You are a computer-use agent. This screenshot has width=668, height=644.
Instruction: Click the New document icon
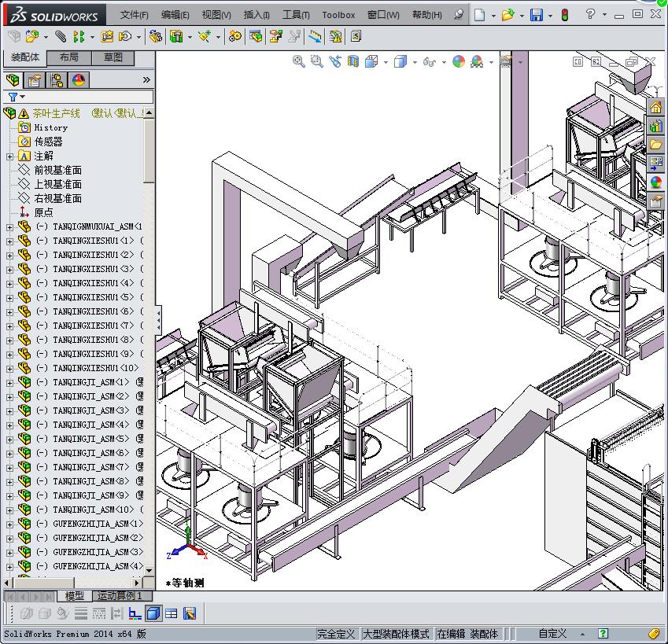pos(480,15)
